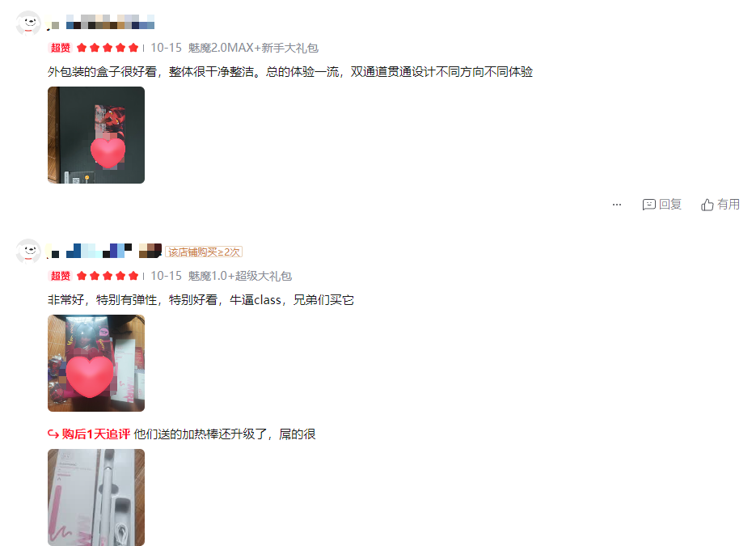Screen dimensions: 756x546
Task: Click the second reviewer's avatar icon
Action: point(28,251)
